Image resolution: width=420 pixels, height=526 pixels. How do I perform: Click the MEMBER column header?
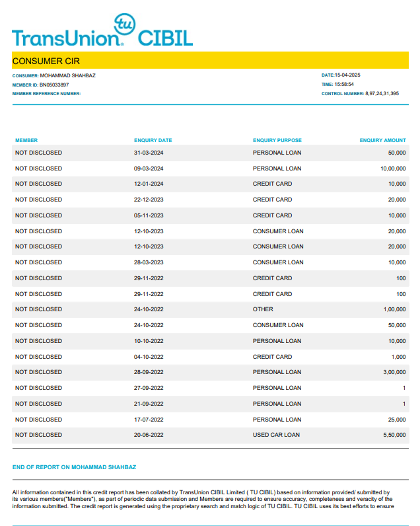point(26,140)
